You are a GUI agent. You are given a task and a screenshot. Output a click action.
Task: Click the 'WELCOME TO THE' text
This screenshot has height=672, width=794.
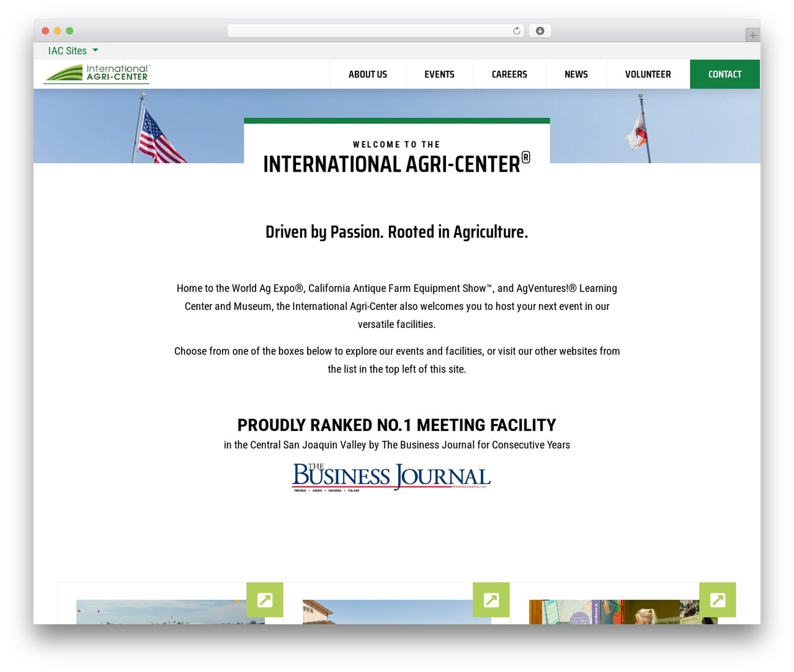click(397, 144)
